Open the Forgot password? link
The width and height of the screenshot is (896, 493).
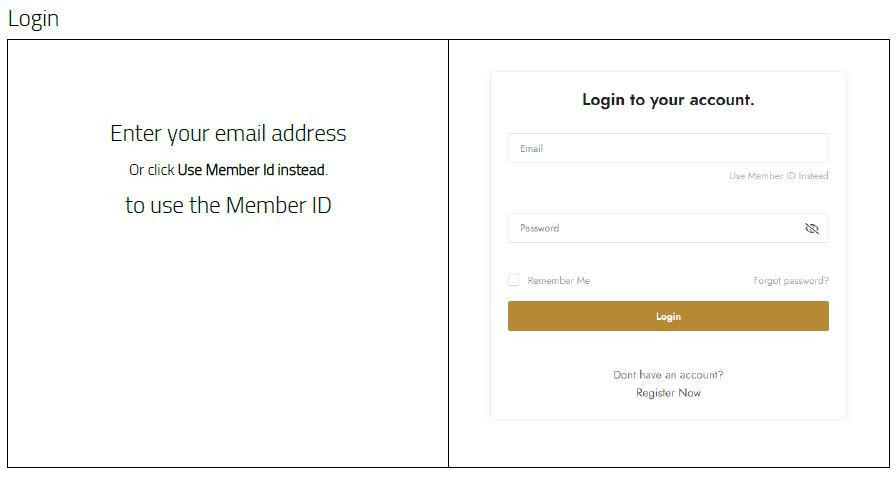[x=790, y=281]
